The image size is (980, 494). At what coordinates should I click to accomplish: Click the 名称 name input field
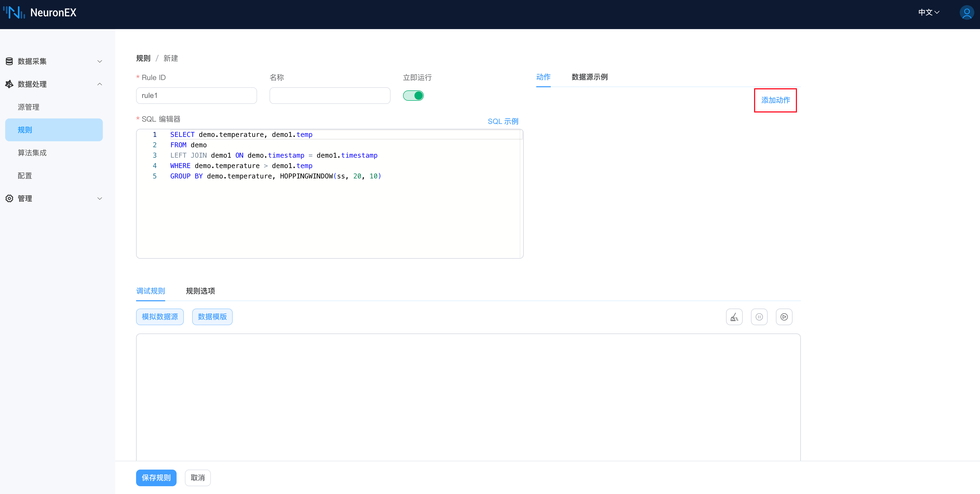[x=330, y=96]
